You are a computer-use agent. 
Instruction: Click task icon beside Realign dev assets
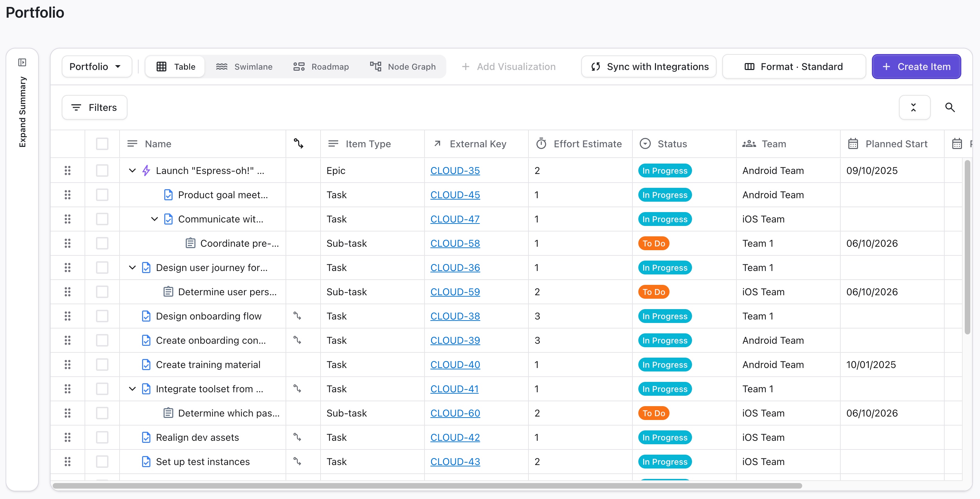coord(146,437)
